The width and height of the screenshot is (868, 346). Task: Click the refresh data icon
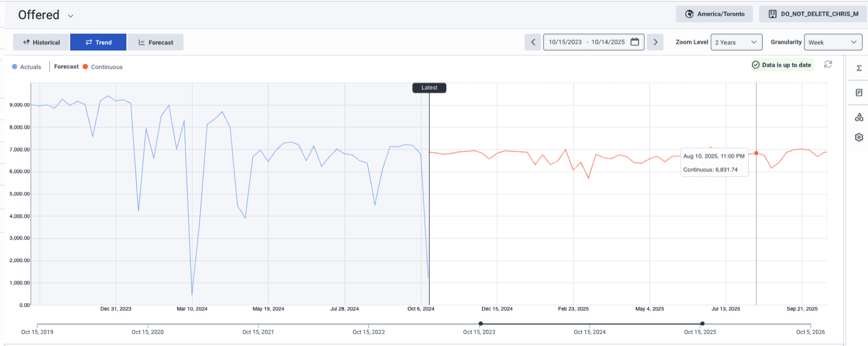coord(828,65)
